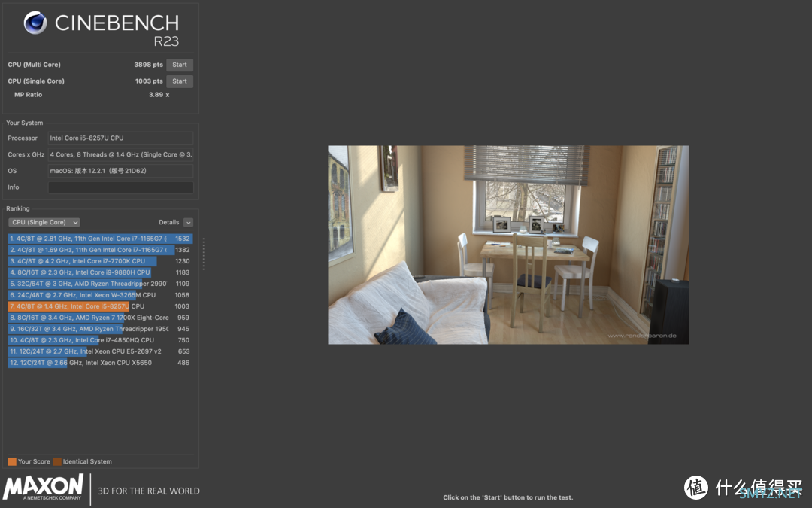Click the rendered room preview image
Screen dimensions: 812x508
[x=508, y=245]
